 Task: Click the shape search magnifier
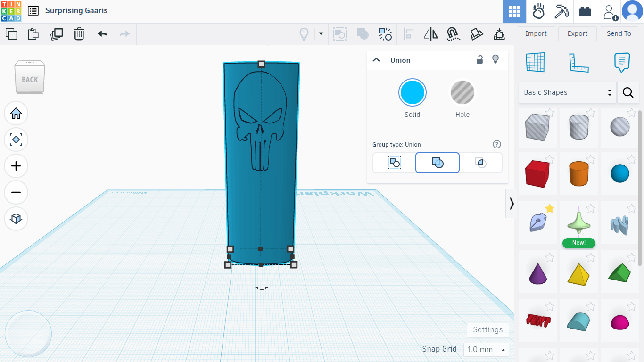click(628, 92)
